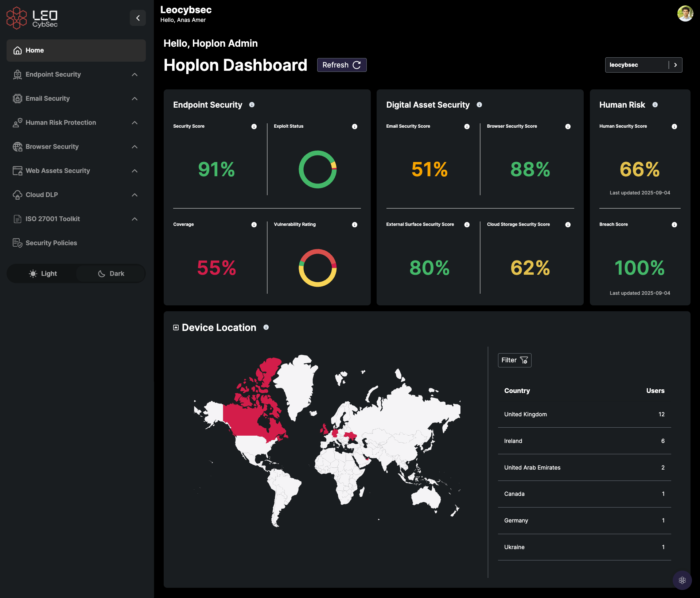Image resolution: width=700 pixels, height=598 pixels.
Task: Expand ISO 27001 Toolkit menu chevron
Action: click(x=135, y=219)
